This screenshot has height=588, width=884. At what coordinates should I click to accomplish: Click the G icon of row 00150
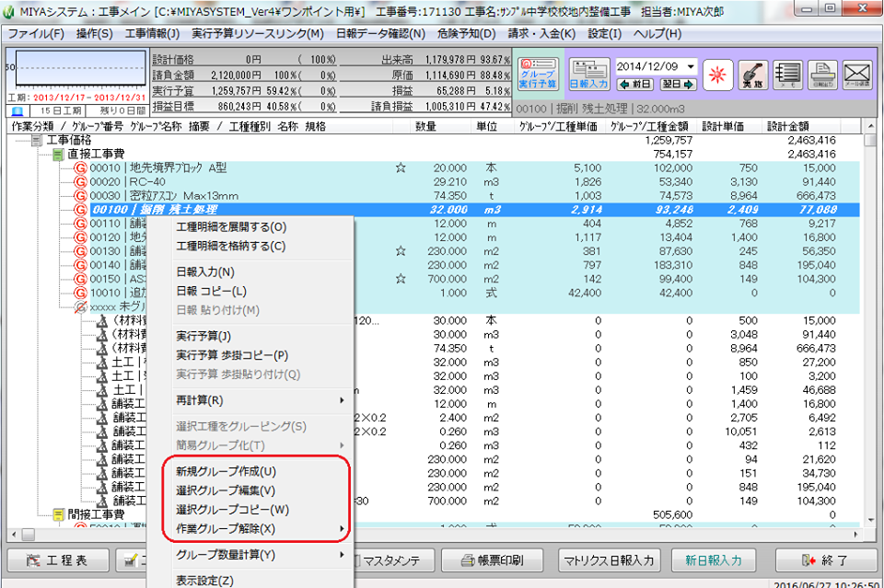81,279
